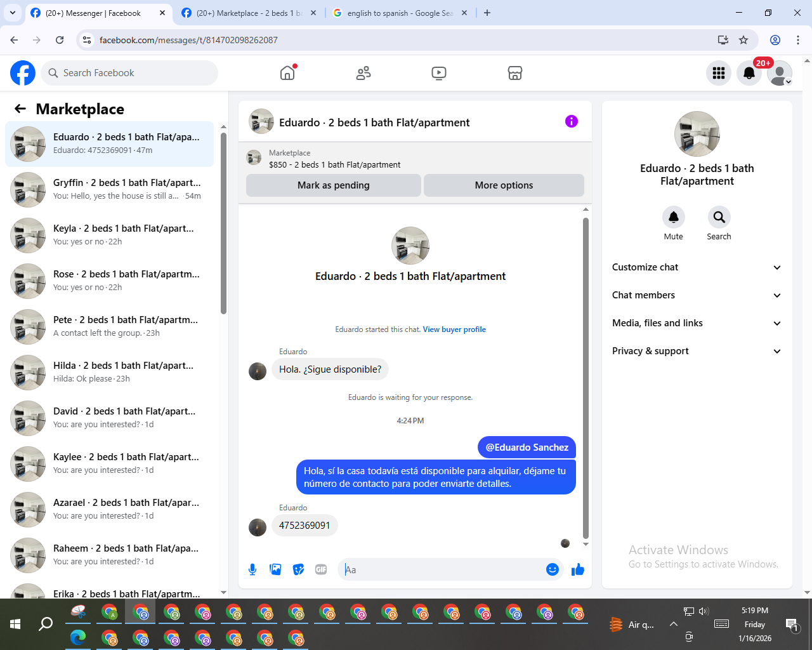Image resolution: width=812 pixels, height=650 pixels.
Task: Send a voice clip microphone icon
Action: 252,569
